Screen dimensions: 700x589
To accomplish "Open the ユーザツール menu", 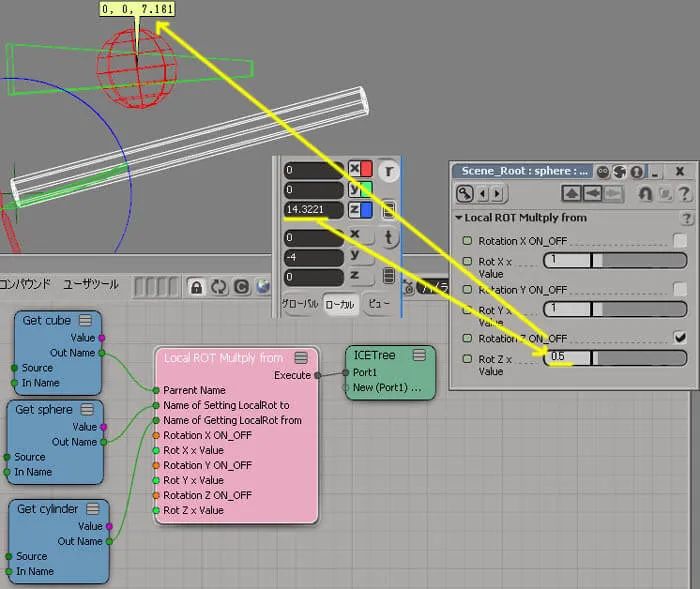I will click(x=91, y=284).
